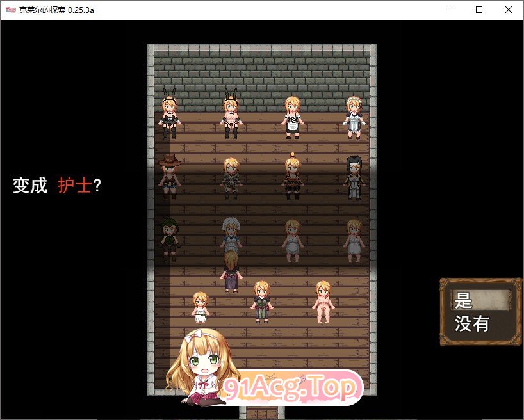Choose the black-haired character sprite
Image resolution: width=524 pixels, height=420 pixels.
[x=354, y=178]
